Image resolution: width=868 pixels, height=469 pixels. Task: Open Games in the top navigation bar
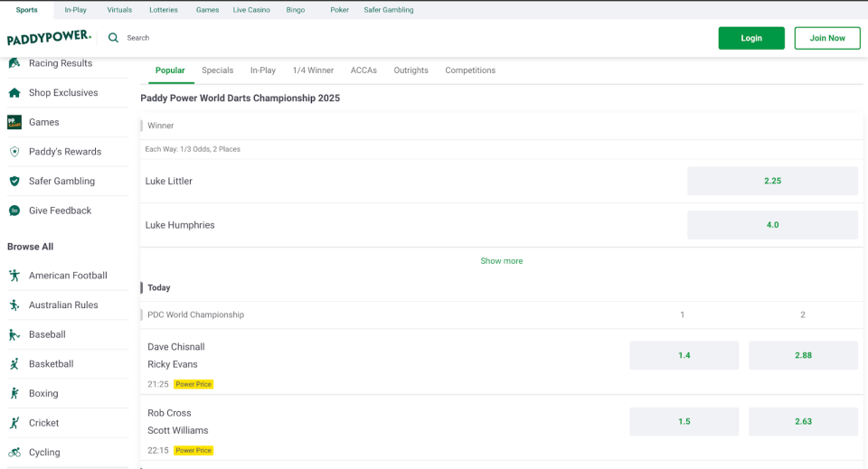tap(208, 10)
